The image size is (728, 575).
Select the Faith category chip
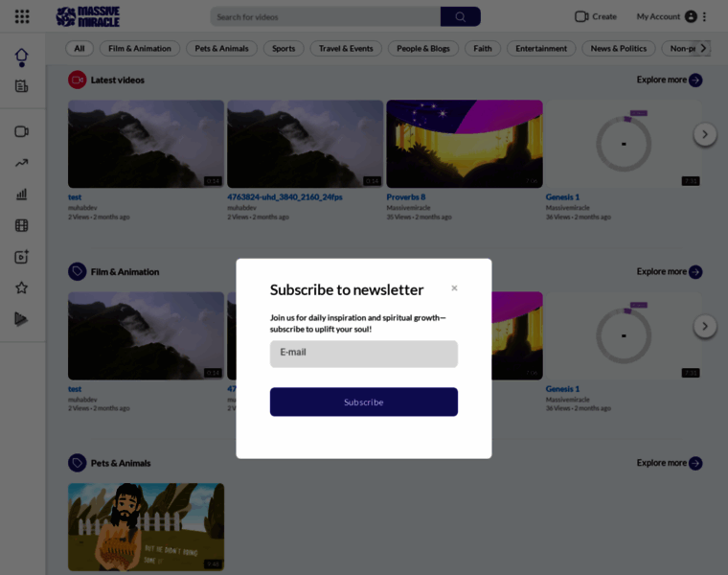483,48
